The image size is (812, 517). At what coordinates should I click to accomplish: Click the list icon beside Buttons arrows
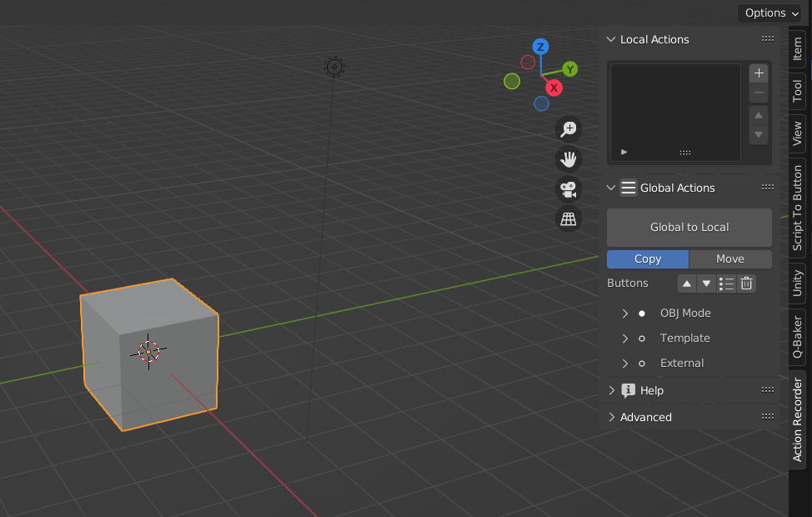point(726,284)
